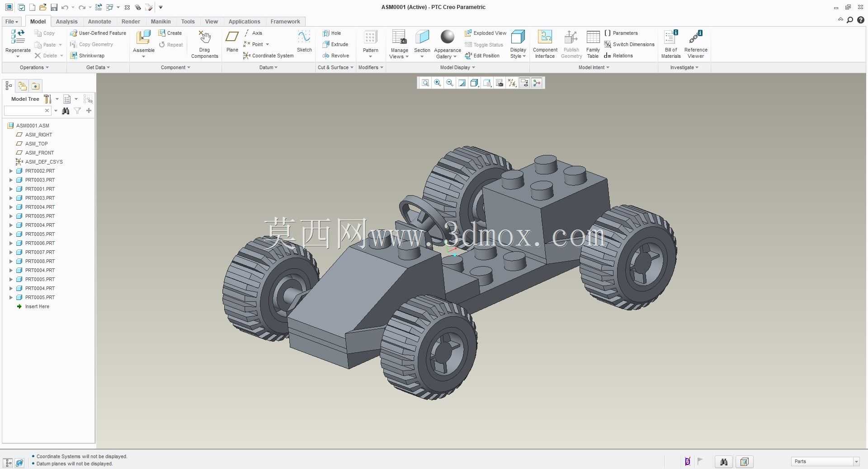Click the Shrinkwrap icon
868x469 pixels.
[74, 56]
